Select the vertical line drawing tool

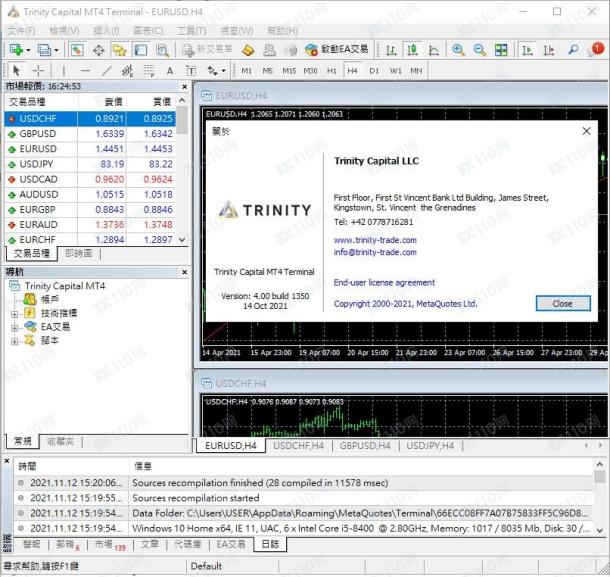(x=63, y=70)
